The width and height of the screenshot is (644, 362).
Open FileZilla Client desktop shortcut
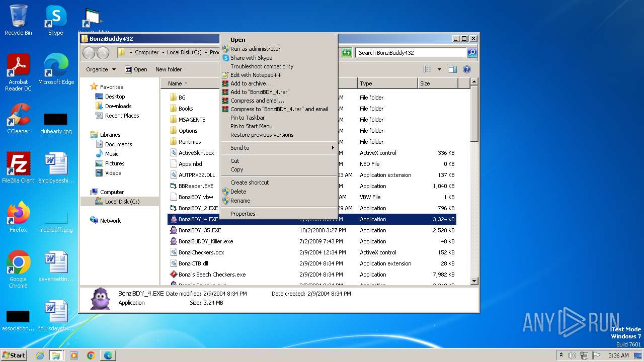click(x=18, y=167)
